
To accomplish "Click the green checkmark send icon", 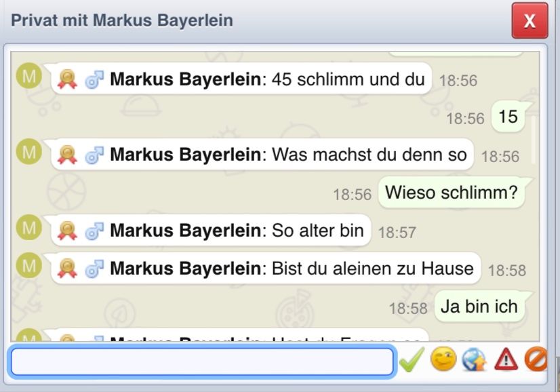I will (412, 360).
